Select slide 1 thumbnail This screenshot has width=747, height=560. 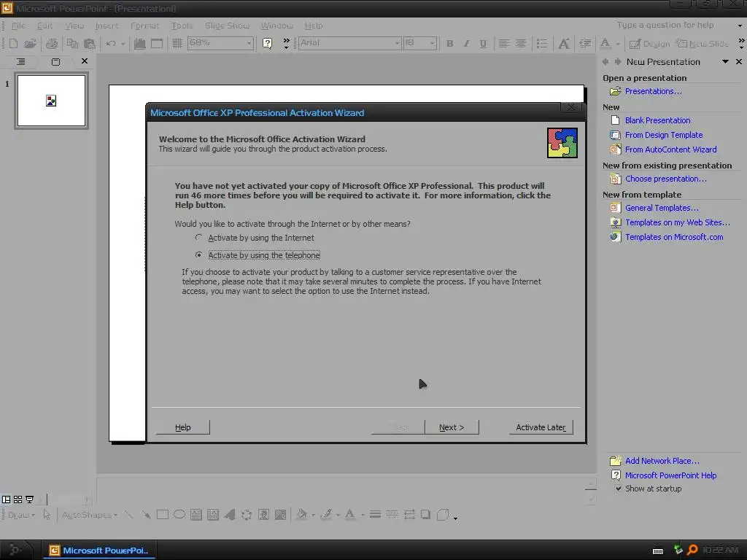click(x=52, y=101)
